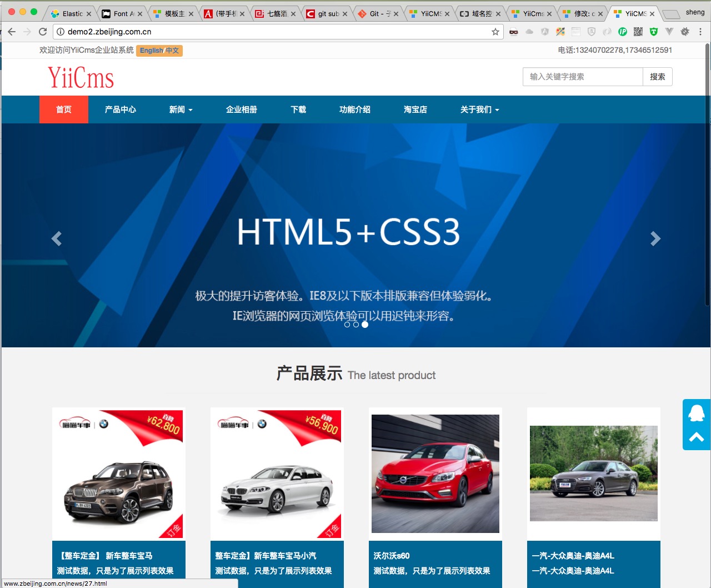
Task: Open 沃尔沃s60 product title link
Action: point(392,556)
